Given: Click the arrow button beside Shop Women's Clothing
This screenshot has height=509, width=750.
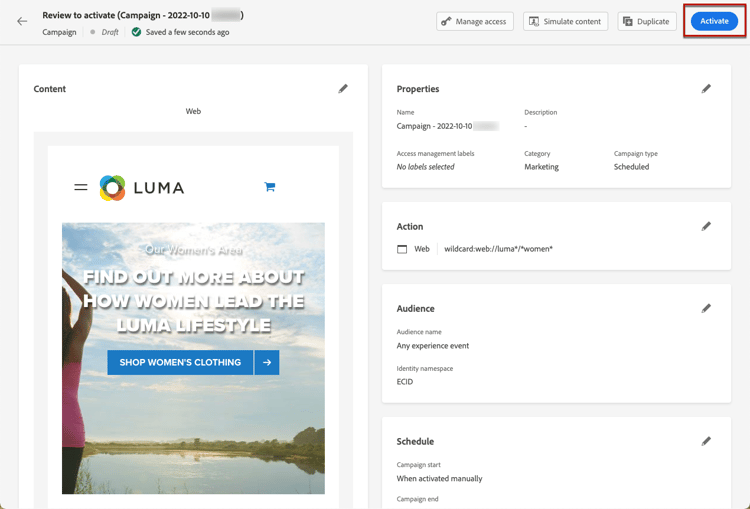Looking at the screenshot, I should pyautogui.click(x=267, y=362).
